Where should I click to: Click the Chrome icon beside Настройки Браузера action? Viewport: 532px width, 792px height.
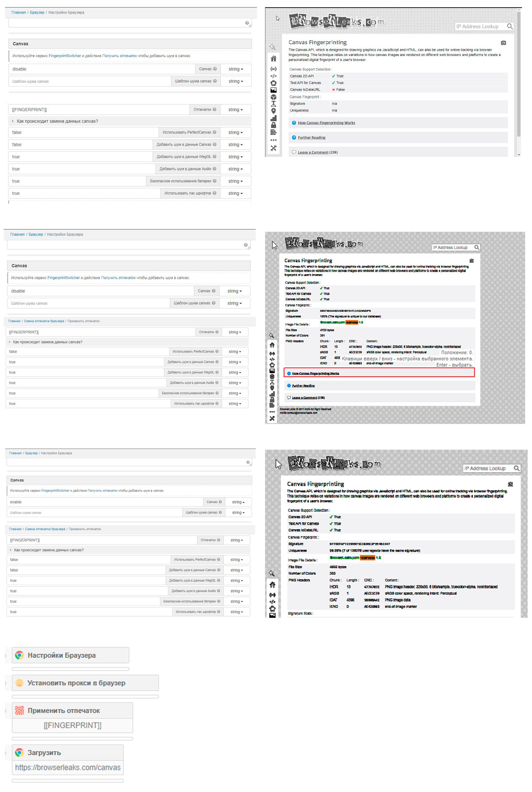(20, 655)
